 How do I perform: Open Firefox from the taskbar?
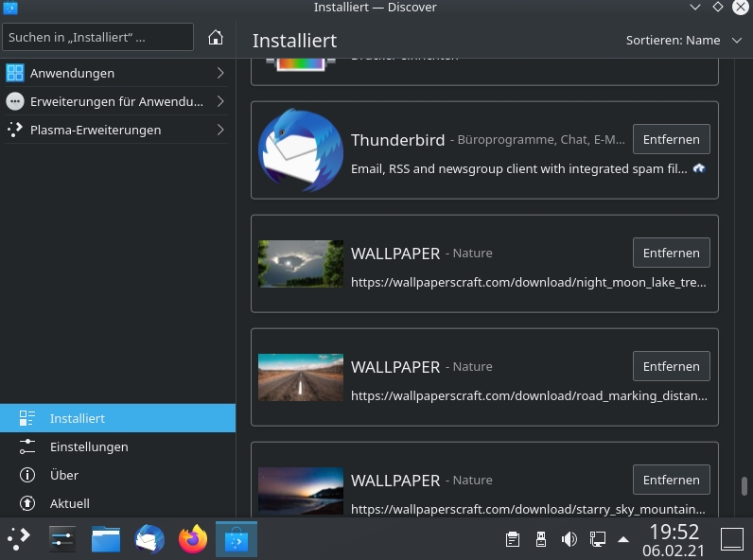(193, 539)
